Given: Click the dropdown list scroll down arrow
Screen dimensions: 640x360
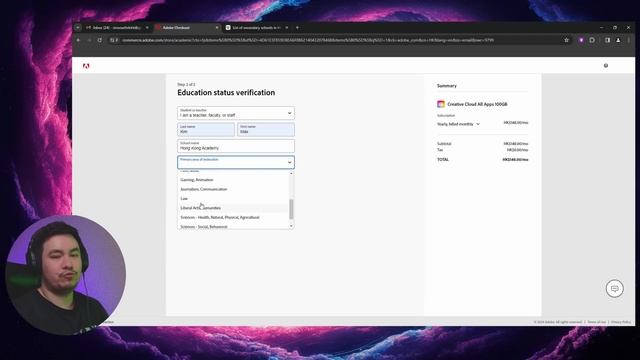Looking at the screenshot, I should coord(291,226).
